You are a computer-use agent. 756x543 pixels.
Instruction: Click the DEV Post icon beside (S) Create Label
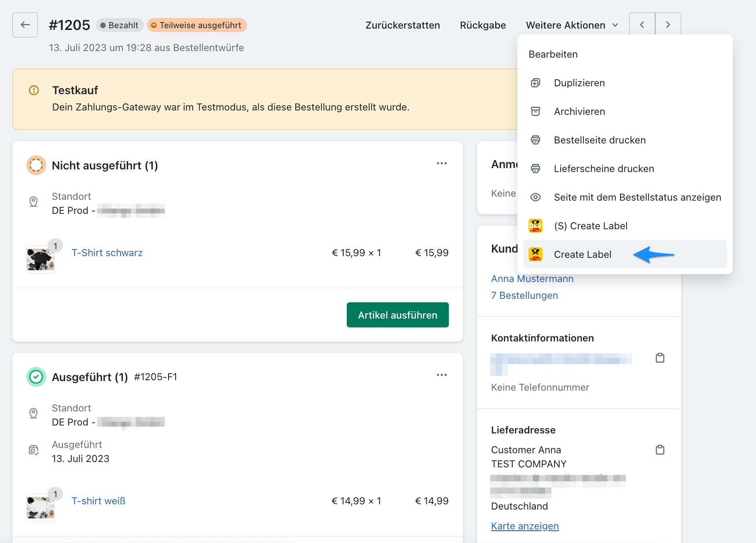point(535,225)
